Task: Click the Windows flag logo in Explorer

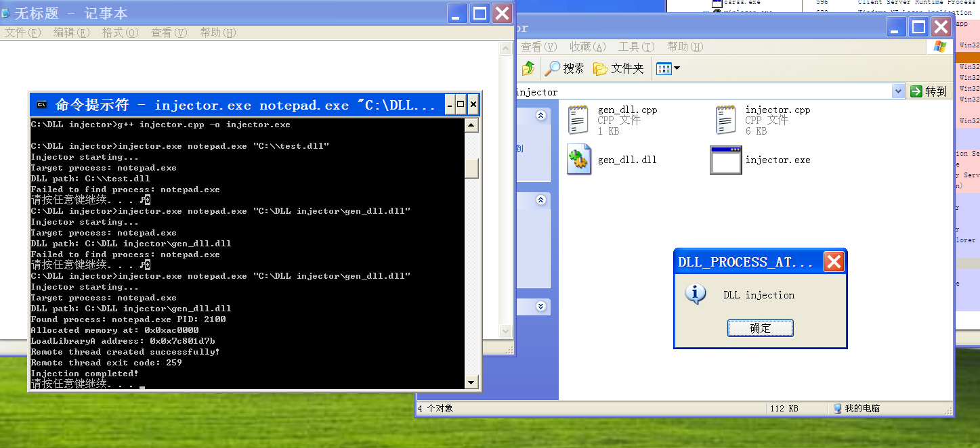Action: click(939, 47)
